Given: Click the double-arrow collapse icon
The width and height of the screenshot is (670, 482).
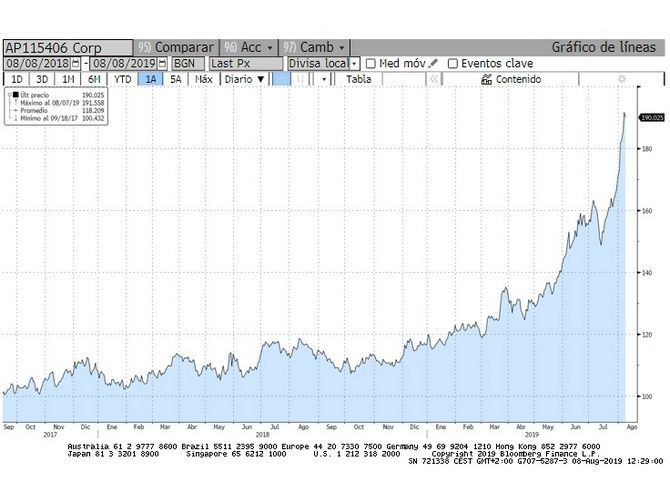Looking at the screenshot, I should pos(436,79).
